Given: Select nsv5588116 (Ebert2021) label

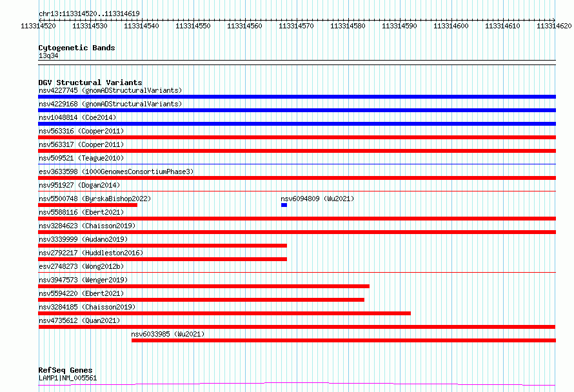Looking at the screenshot, I should 81,212.
